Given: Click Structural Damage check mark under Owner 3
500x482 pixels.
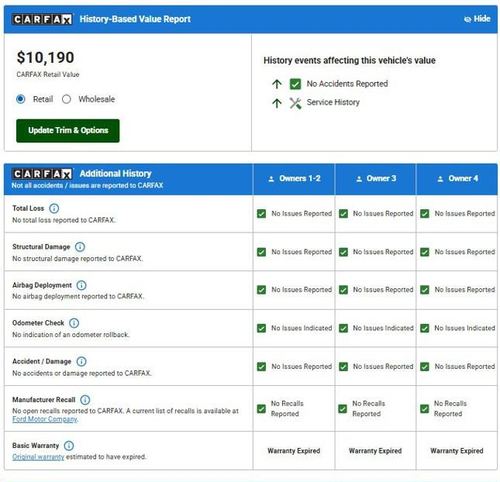Looking at the screenshot, I should [x=343, y=252].
